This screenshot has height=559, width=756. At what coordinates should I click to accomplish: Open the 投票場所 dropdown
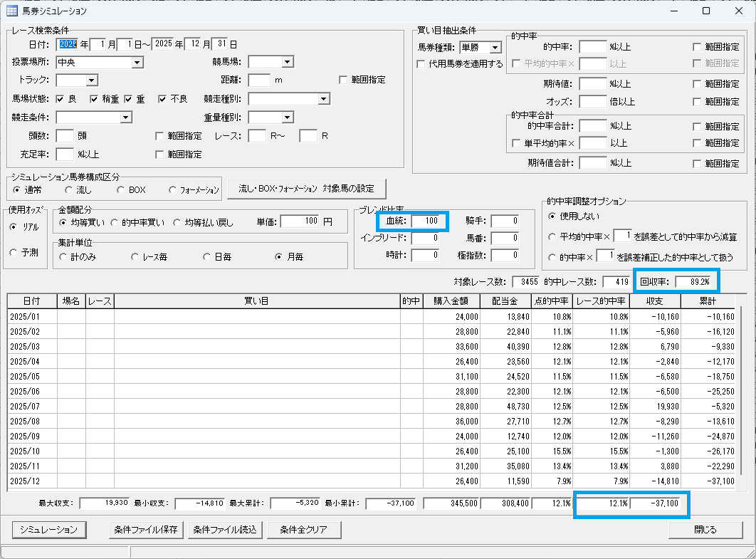(x=137, y=62)
